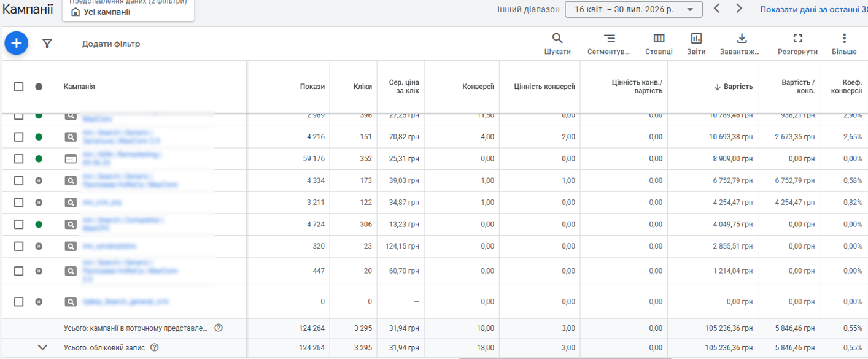Open green status dropdown in the 4 724 impressions row

(x=39, y=224)
